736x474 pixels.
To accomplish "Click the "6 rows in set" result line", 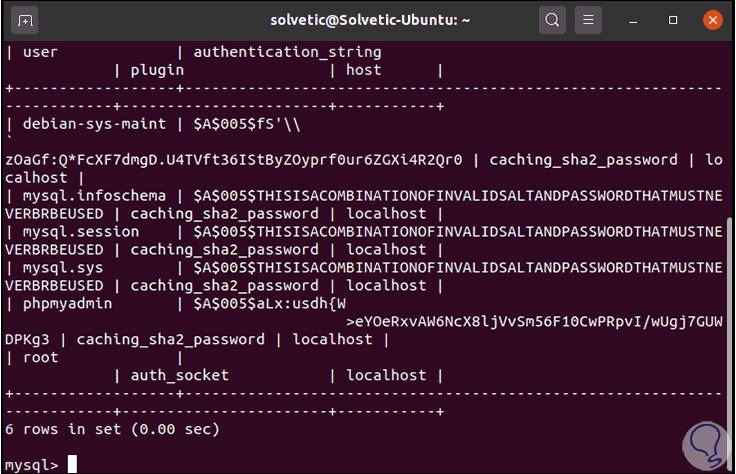I will pos(112,429).
